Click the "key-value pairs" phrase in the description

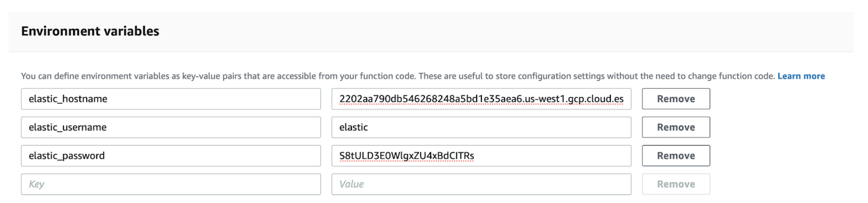tap(212, 76)
